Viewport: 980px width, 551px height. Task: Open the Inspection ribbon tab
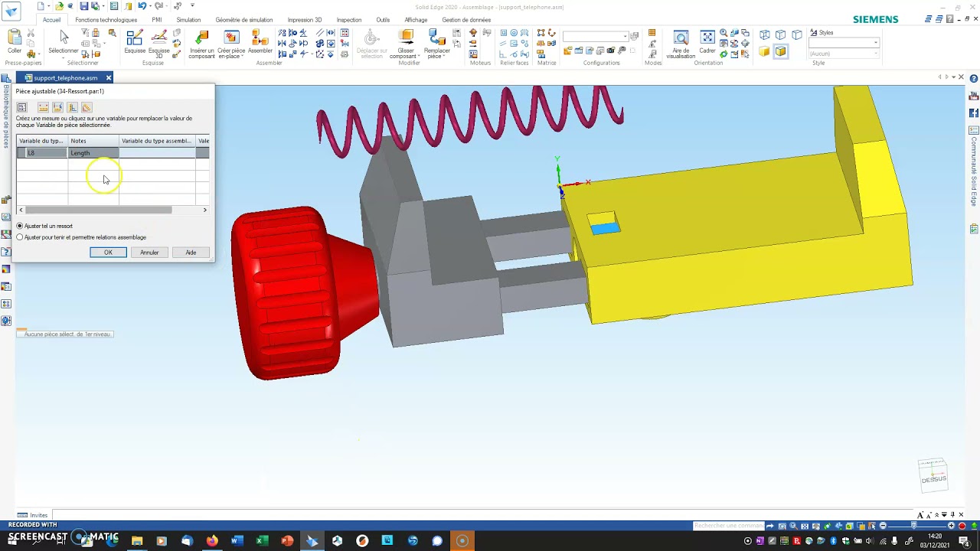(x=349, y=20)
